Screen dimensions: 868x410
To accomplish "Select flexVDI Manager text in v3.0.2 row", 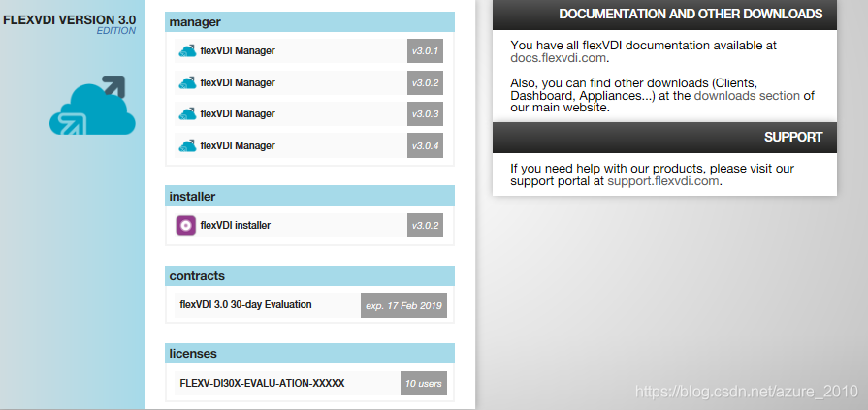I will coord(238,82).
